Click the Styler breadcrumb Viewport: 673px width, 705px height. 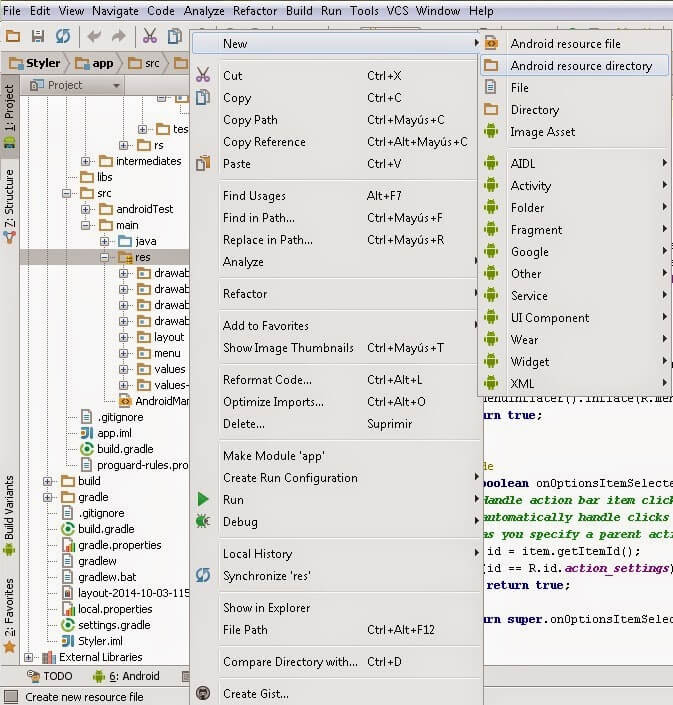pos(35,63)
